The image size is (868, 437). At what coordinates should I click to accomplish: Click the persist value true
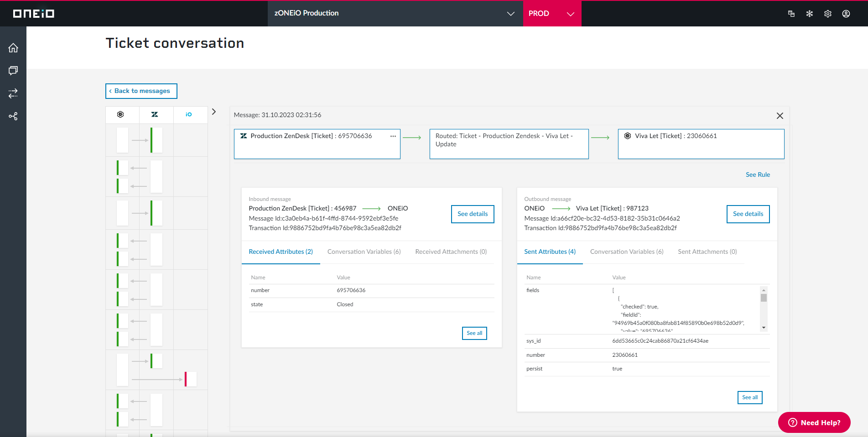tap(617, 369)
